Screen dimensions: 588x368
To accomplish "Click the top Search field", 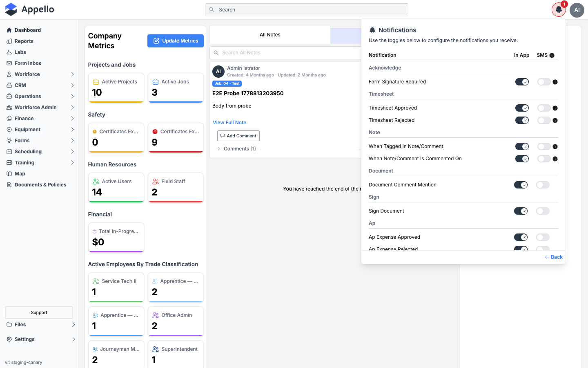I will (x=307, y=10).
